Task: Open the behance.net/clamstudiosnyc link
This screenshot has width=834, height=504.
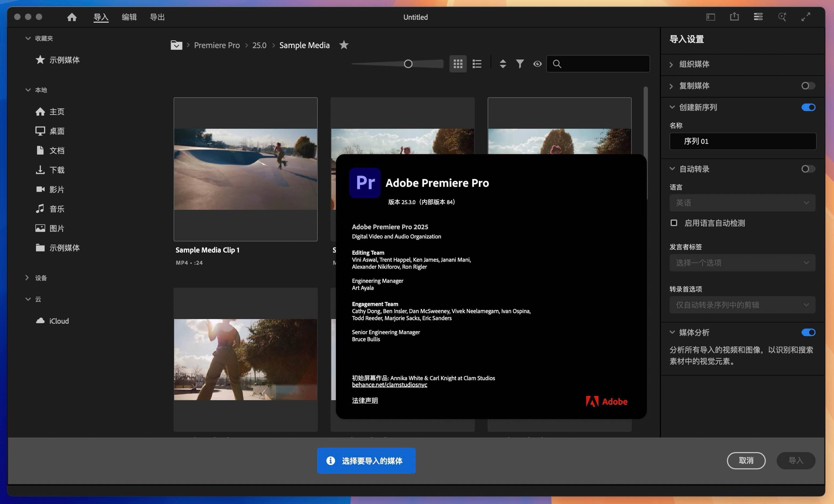Action: (x=389, y=385)
